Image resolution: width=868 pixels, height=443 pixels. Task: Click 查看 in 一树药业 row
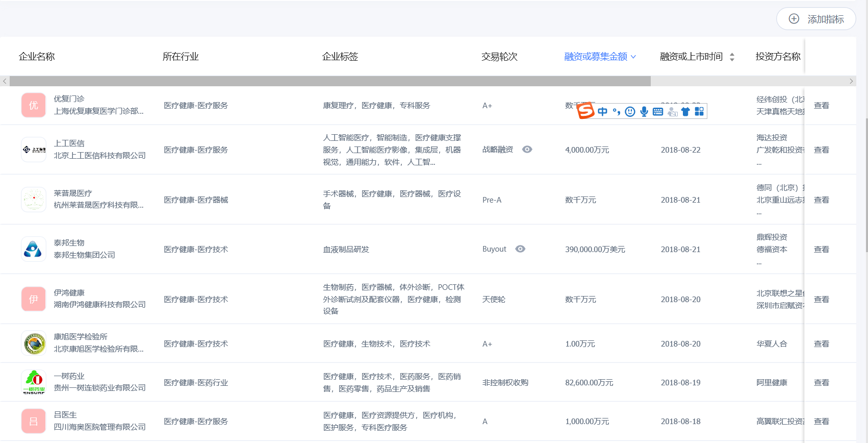point(821,382)
